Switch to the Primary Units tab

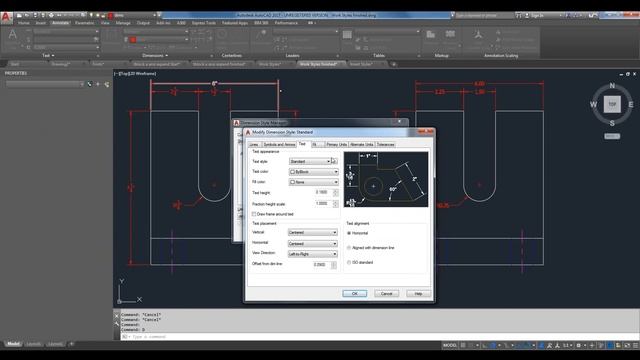[x=337, y=144]
